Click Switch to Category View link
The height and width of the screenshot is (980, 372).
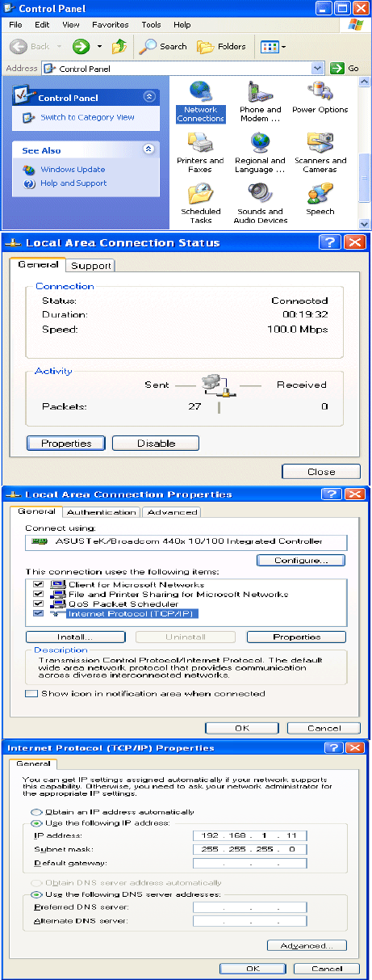tap(87, 117)
